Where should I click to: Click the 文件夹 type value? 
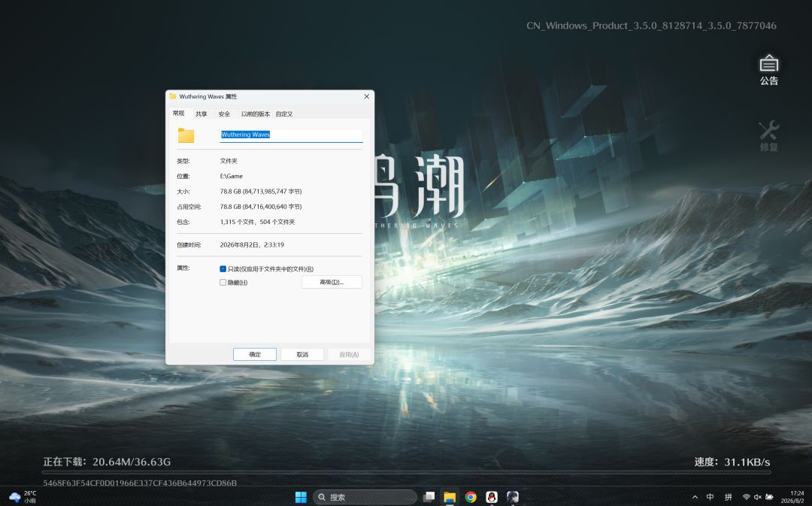pos(229,161)
